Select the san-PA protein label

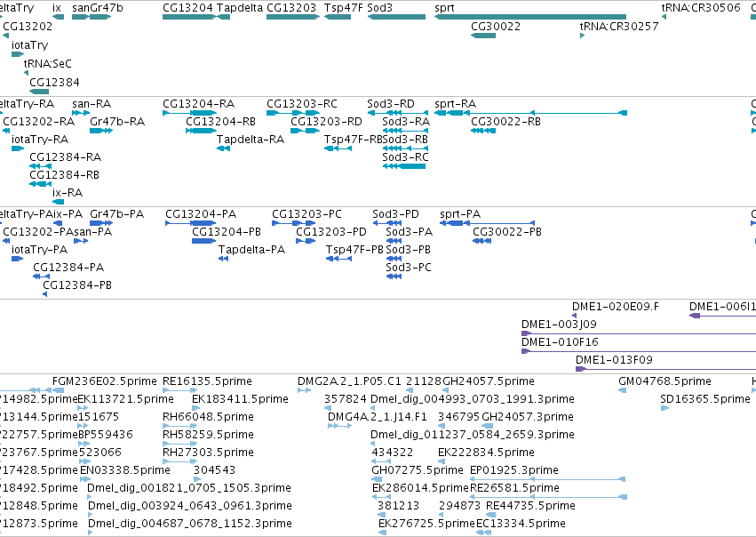pyautogui.click(x=92, y=232)
